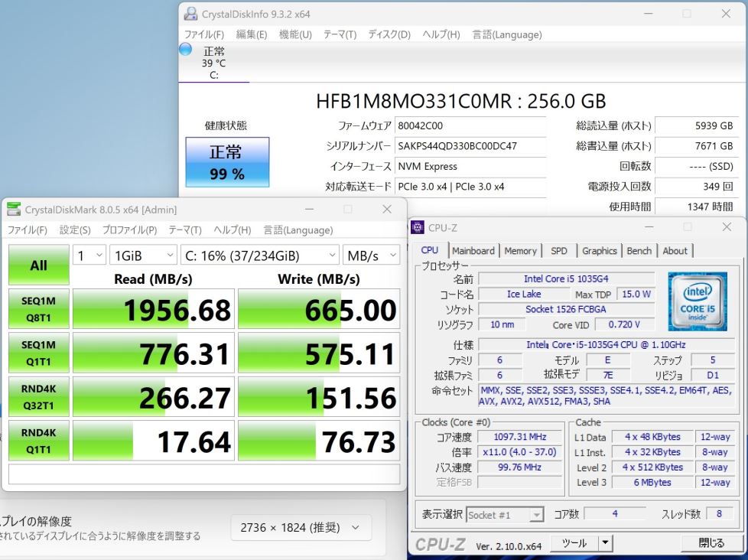Switch to the Memory tab in CPU-Z
Viewport: 748px width, 560px height.
coord(520,251)
